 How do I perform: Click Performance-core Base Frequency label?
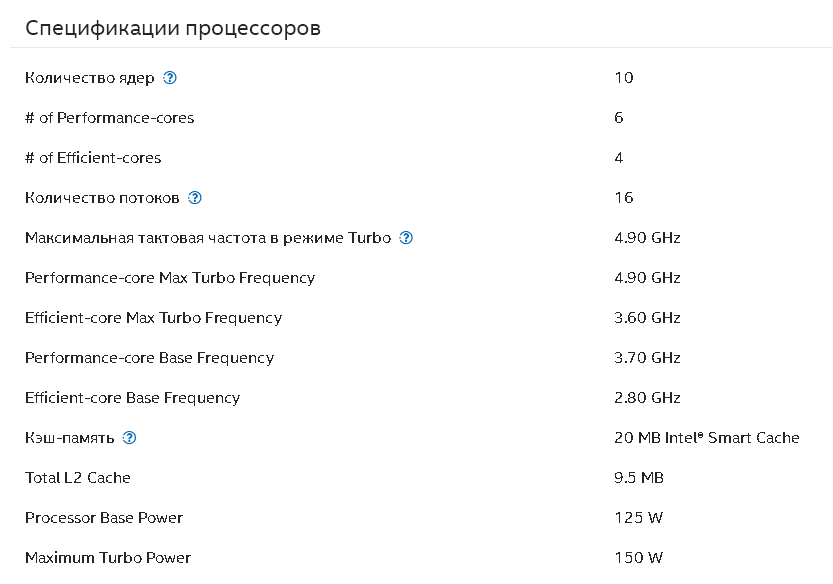point(149,358)
